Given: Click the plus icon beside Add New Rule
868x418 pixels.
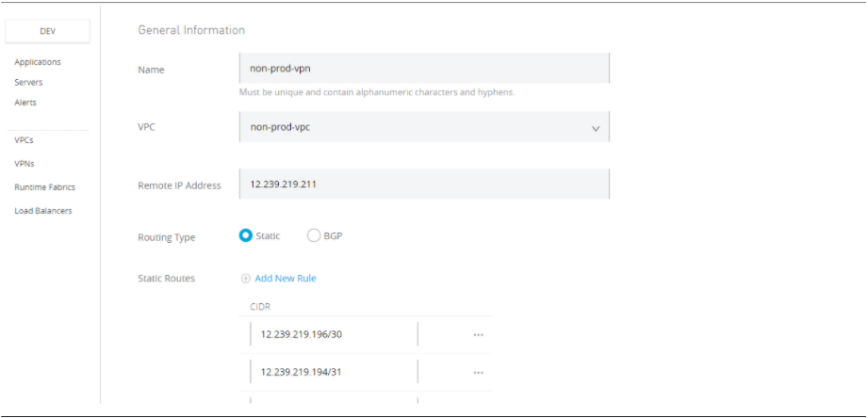Looking at the screenshot, I should [246, 279].
